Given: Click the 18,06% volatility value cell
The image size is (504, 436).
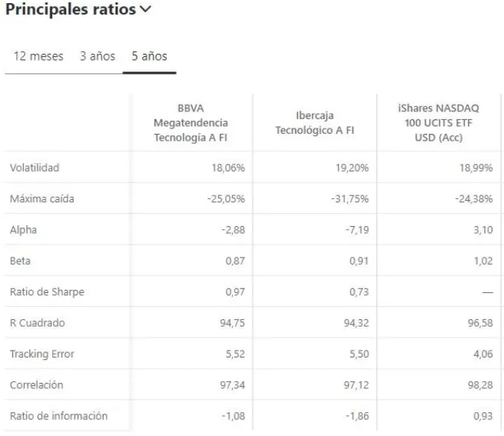Looking at the screenshot, I should 227,168.
